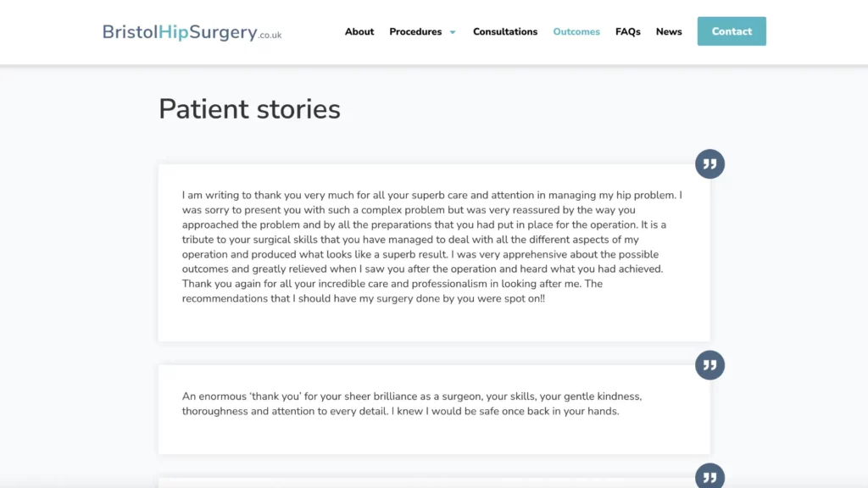Select the Outcomes nav item
The image size is (868, 488).
[576, 31]
